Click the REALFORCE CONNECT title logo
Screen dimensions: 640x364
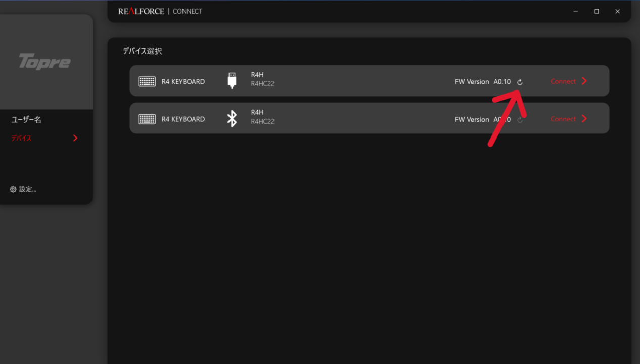point(160,11)
